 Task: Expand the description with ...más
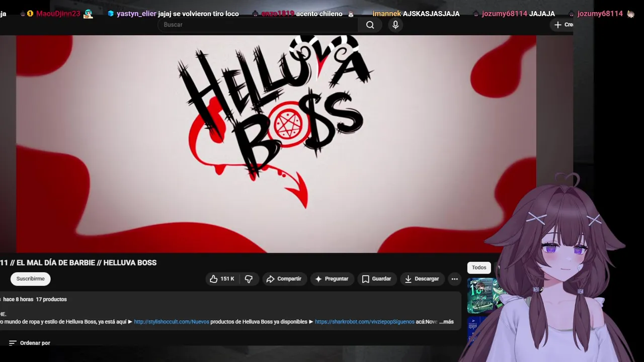point(446,322)
